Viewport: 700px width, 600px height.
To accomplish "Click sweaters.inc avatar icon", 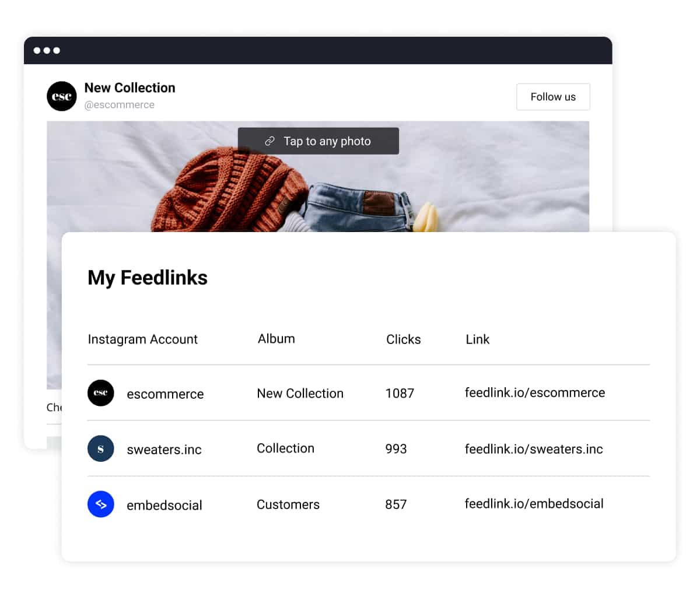I will coord(100,449).
